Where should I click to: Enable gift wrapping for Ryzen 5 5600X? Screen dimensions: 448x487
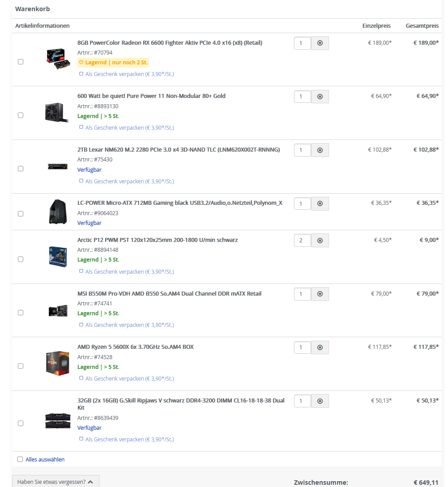[x=81, y=378]
